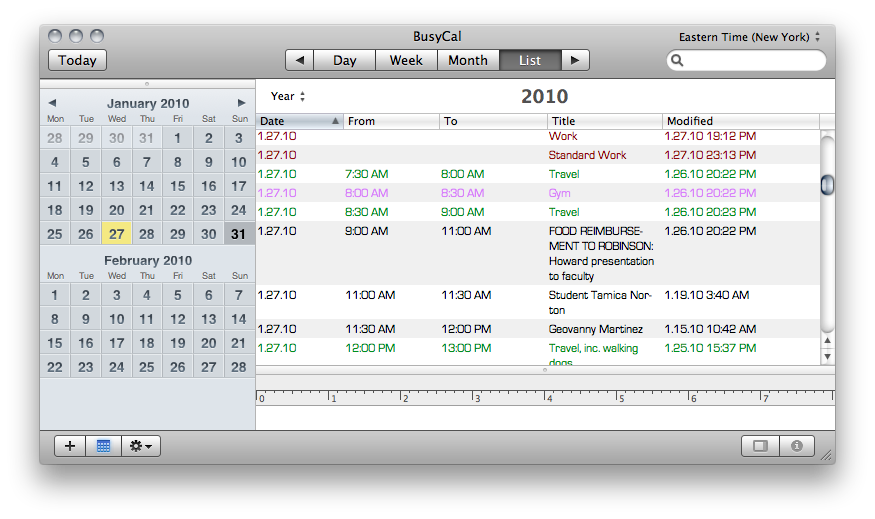
Task: Show next month in mini calendar
Action: pos(241,103)
